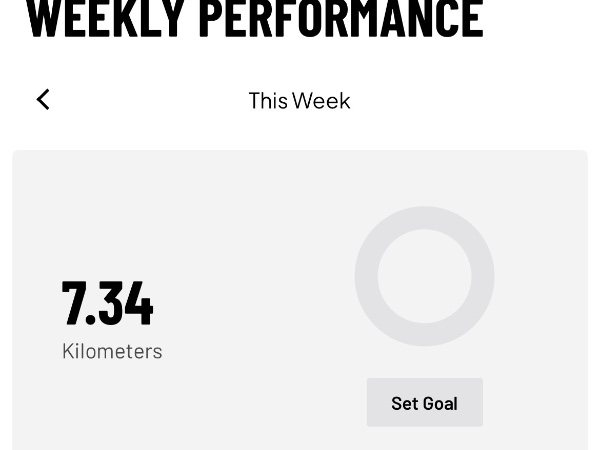Show the earlier week via the back arrow

coord(43,99)
